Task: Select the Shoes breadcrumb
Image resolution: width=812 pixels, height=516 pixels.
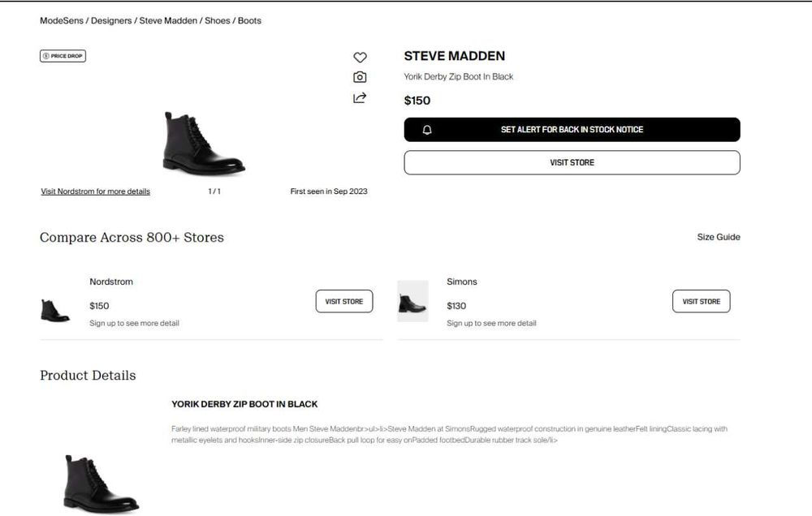Action: click(x=217, y=20)
